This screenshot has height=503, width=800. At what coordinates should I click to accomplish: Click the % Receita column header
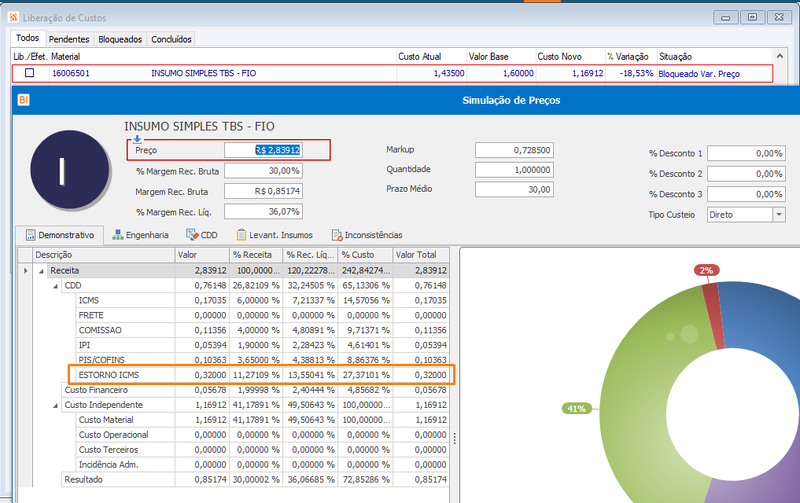256,255
